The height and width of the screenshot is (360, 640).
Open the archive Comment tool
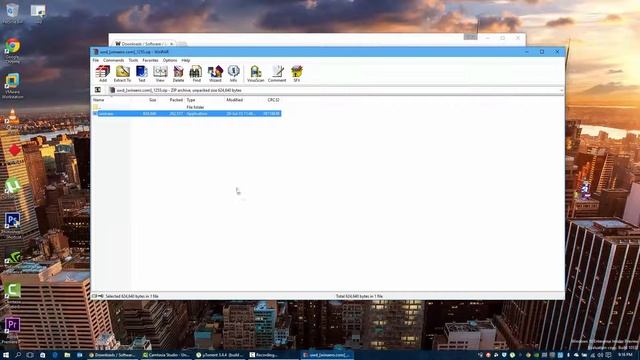277,73
